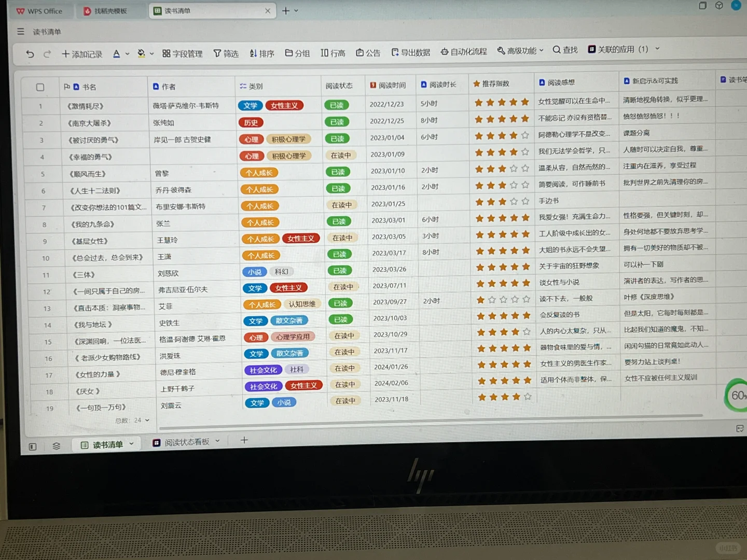Click row number 18
The image size is (747, 560).
point(49,392)
